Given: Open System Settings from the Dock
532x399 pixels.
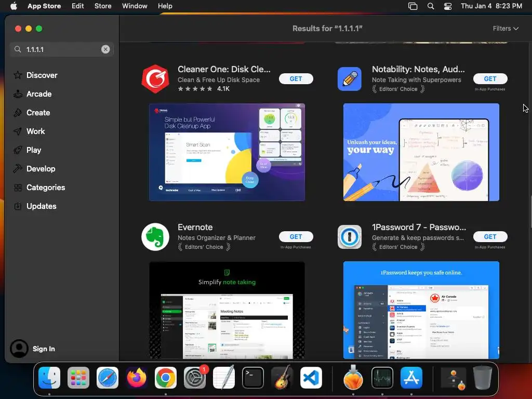Looking at the screenshot, I should tap(195, 378).
